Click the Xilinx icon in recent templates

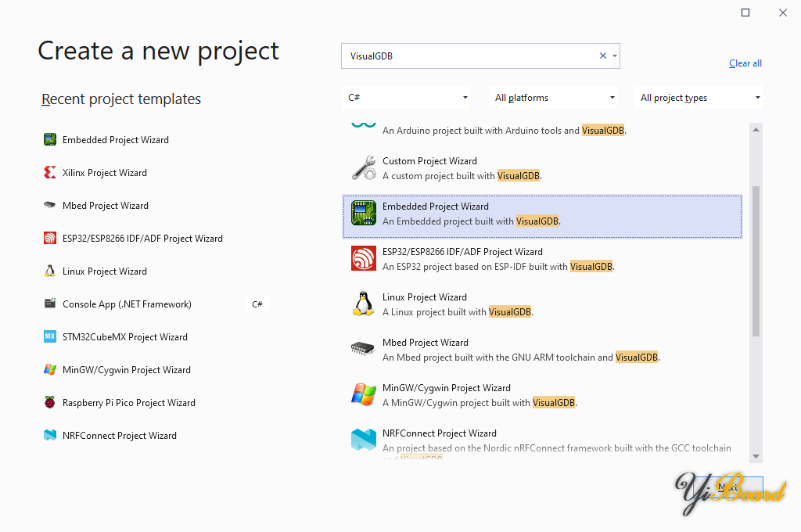[50, 173]
